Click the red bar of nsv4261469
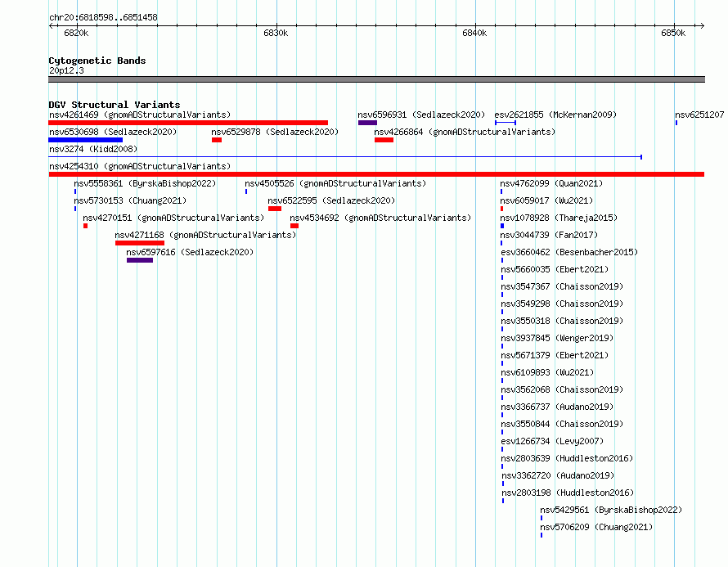Image resolution: width=728 pixels, height=567 pixels. [188, 123]
